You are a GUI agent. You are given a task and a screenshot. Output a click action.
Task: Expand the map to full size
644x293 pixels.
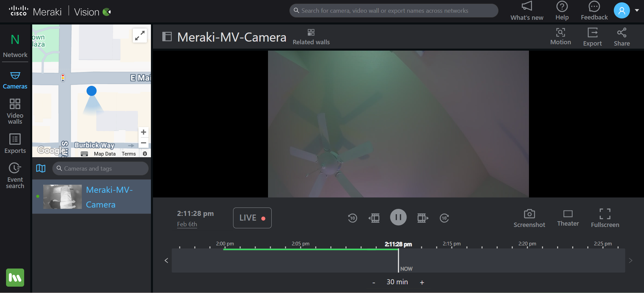pos(140,36)
